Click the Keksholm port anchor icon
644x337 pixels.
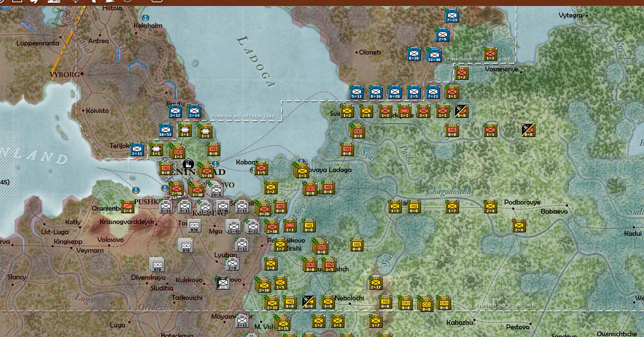click(145, 18)
